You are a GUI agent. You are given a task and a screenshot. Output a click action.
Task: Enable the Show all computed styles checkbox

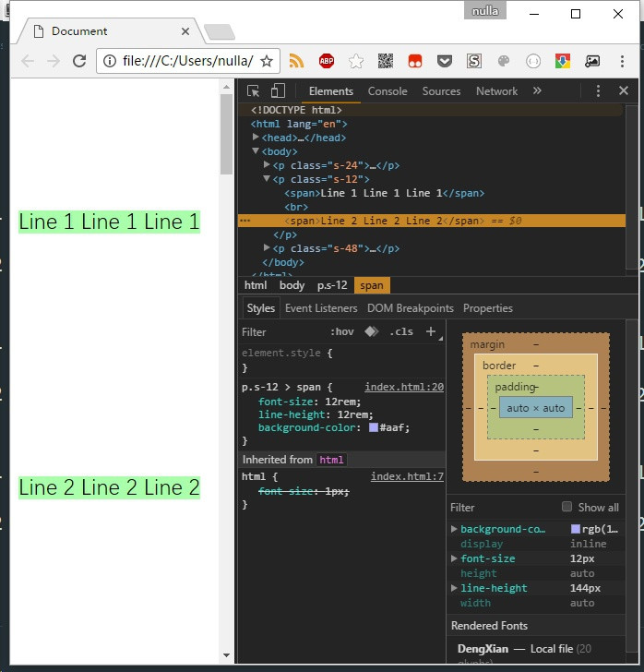pyautogui.click(x=566, y=507)
